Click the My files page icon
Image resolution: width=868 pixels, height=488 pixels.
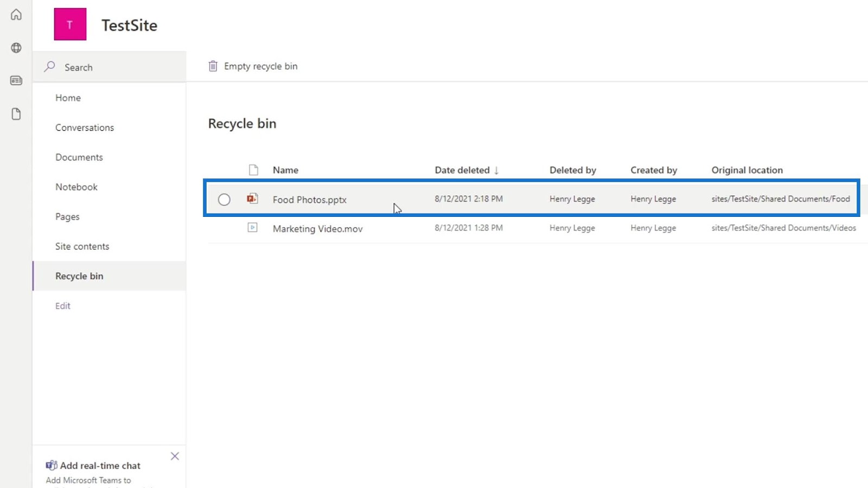tap(16, 114)
